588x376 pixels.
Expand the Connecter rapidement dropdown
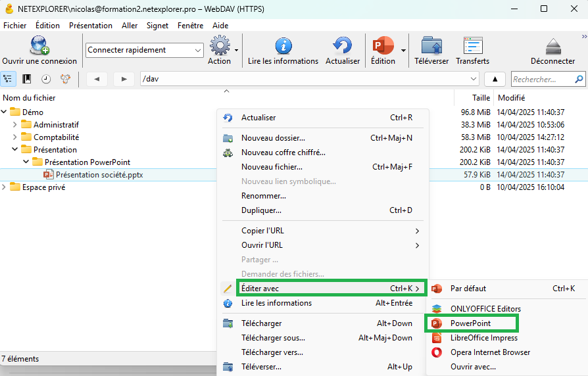(198, 50)
